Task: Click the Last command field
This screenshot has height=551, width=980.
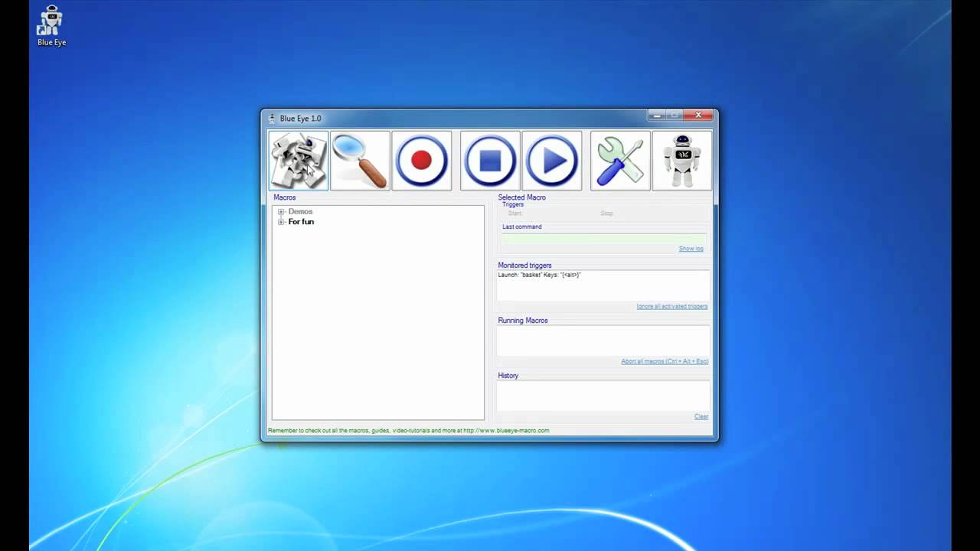Action: click(603, 239)
